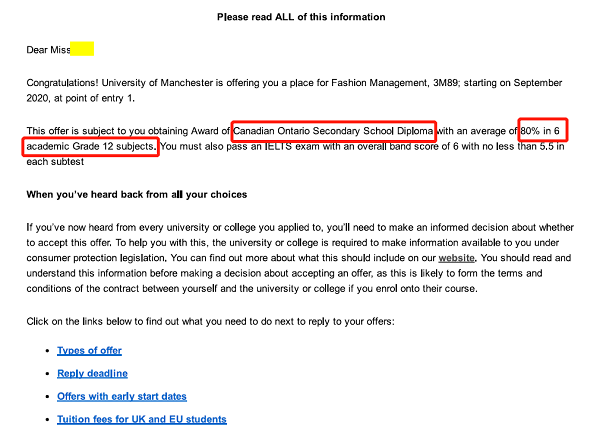Click red-boxed "academic Grade 12 subjects" text
This screenshot has height=436, width=600.
click(90, 147)
